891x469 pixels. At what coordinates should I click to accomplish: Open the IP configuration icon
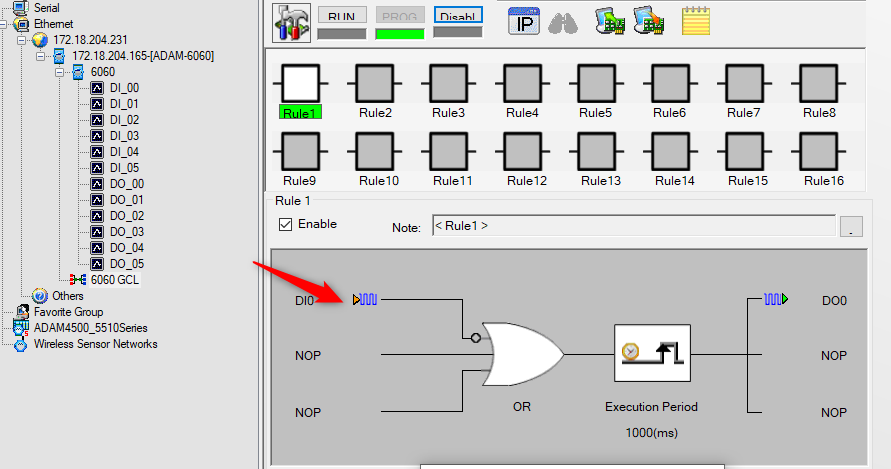(523, 22)
